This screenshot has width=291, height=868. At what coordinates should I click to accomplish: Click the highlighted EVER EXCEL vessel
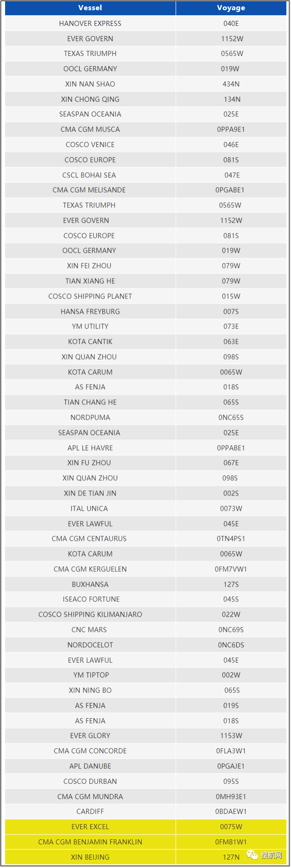click(90, 827)
